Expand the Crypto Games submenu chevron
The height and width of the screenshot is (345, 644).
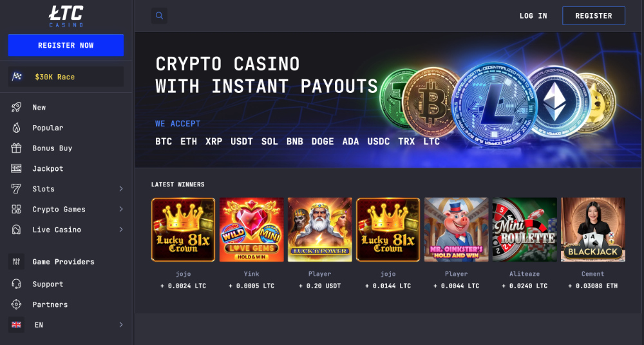click(120, 210)
